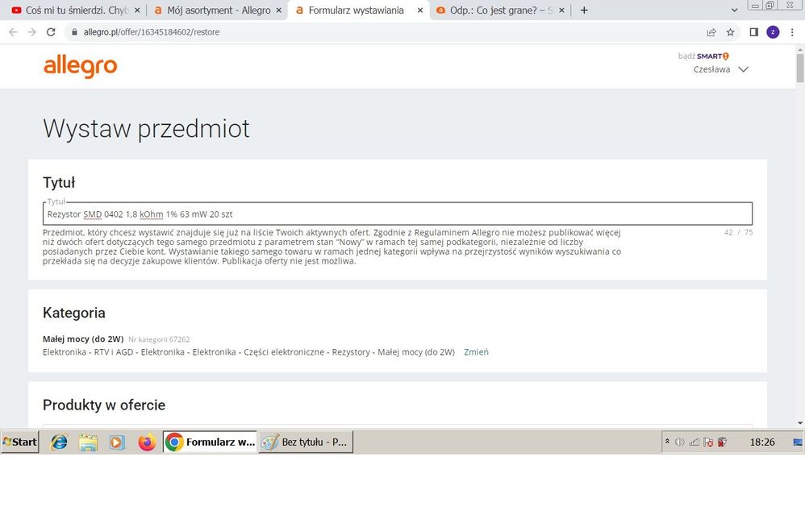The image size is (805, 532).
Task: Open the bądź SMART badge
Action: [x=703, y=56]
